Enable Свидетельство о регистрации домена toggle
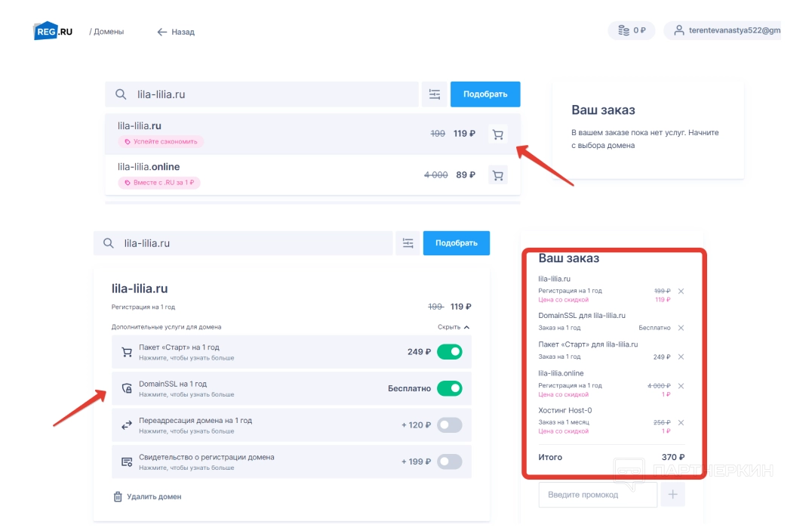 coord(450,462)
